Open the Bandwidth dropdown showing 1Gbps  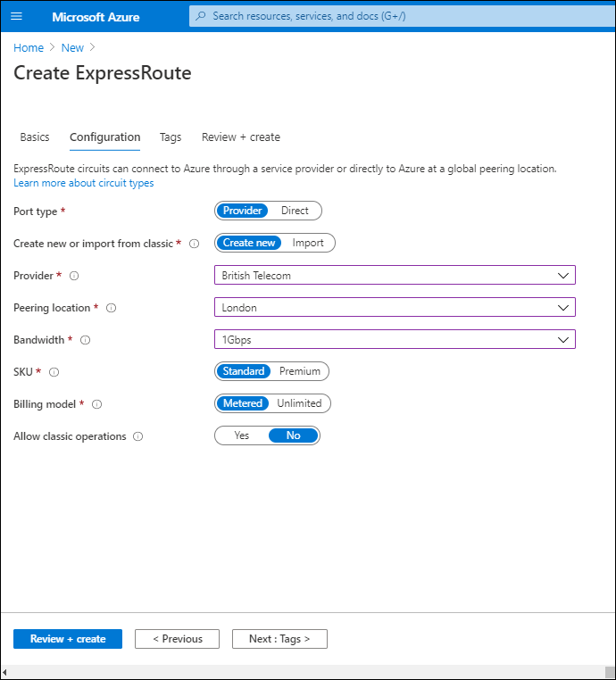point(395,340)
